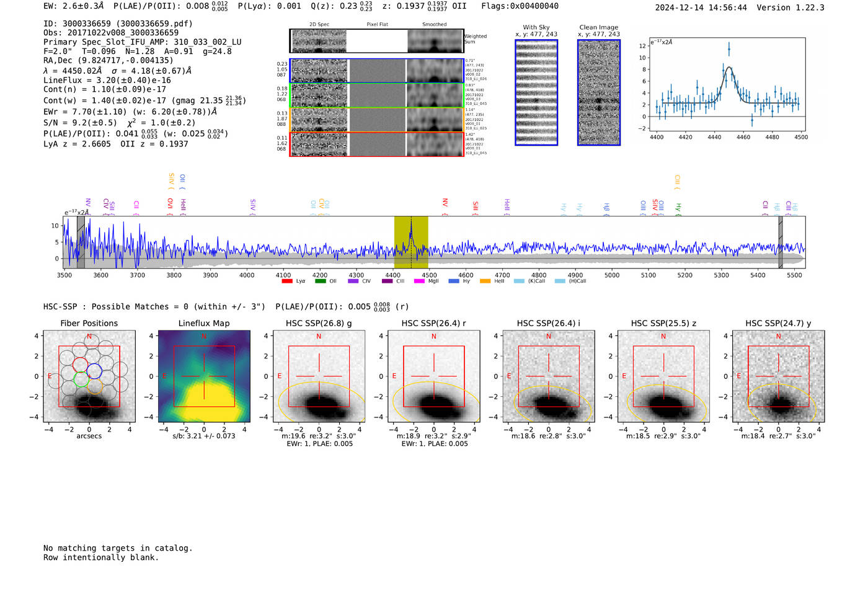
Task: Open the Clean Image cutout
Action: click(x=599, y=92)
